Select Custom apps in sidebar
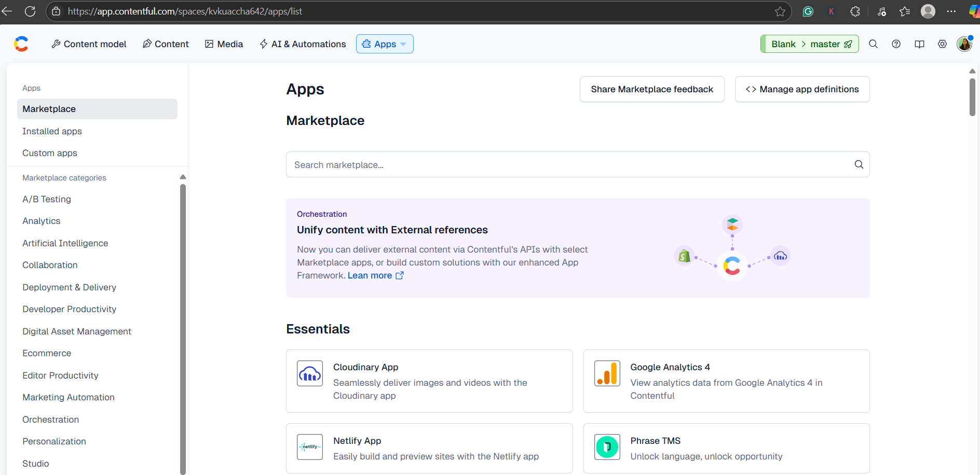 [50, 153]
